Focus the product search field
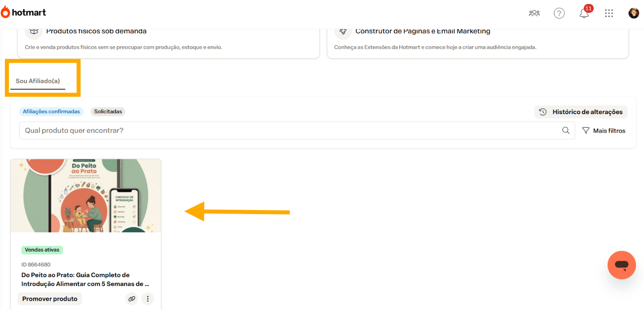Viewport: 644px width, 310px height. pyautogui.click(x=297, y=131)
